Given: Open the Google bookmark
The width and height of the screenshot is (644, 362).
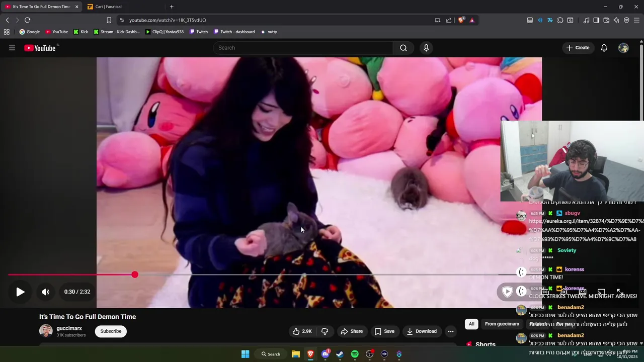Looking at the screenshot, I should [29, 32].
